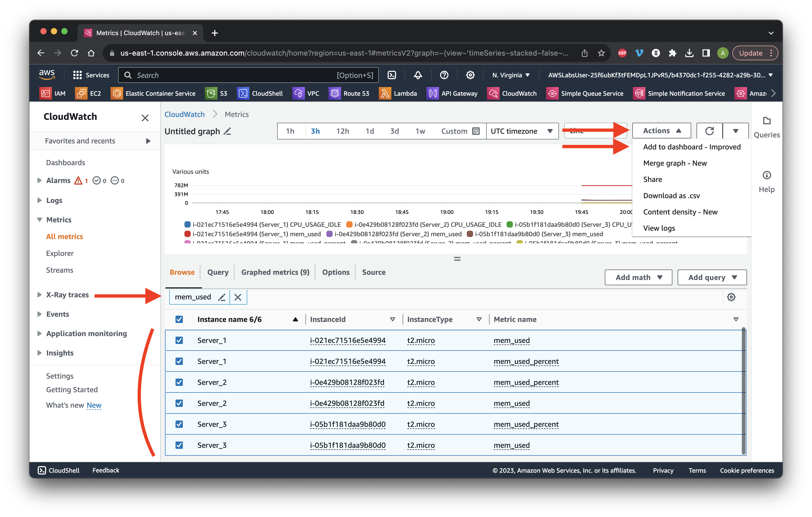Select View logs from Actions menu

coord(659,228)
